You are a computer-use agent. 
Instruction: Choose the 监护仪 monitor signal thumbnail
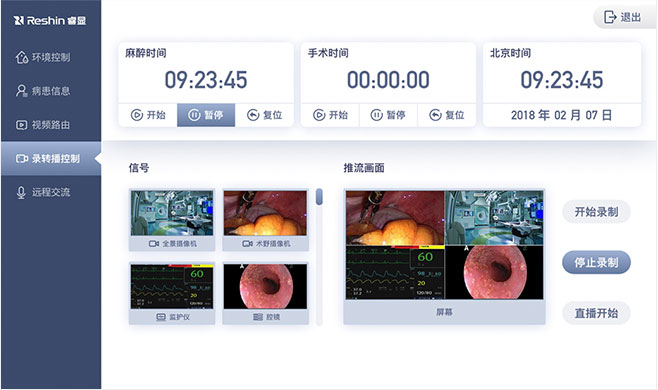pos(172,293)
